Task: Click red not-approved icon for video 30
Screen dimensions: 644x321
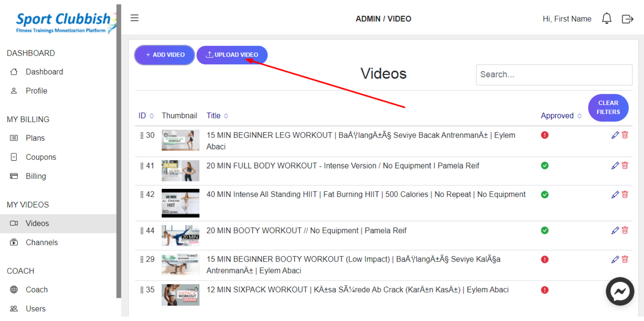Action: [x=544, y=135]
